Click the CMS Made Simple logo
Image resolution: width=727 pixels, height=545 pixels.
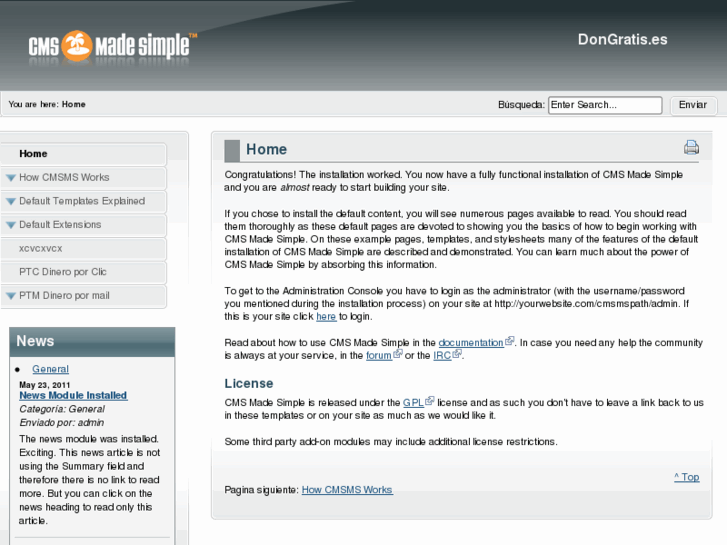click(113, 46)
